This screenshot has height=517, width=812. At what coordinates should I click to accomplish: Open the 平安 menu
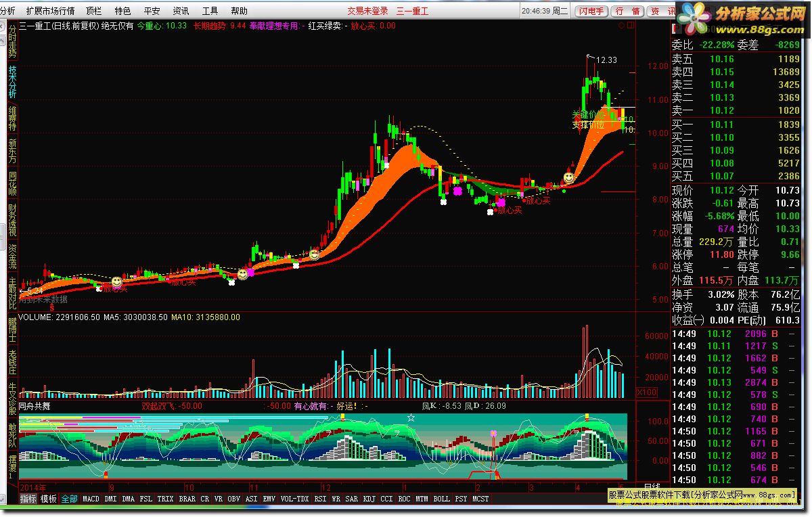[x=152, y=11]
